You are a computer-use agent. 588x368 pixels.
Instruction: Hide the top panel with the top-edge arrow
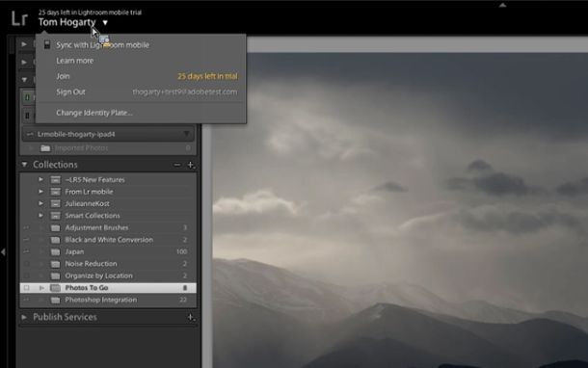pyautogui.click(x=502, y=5)
